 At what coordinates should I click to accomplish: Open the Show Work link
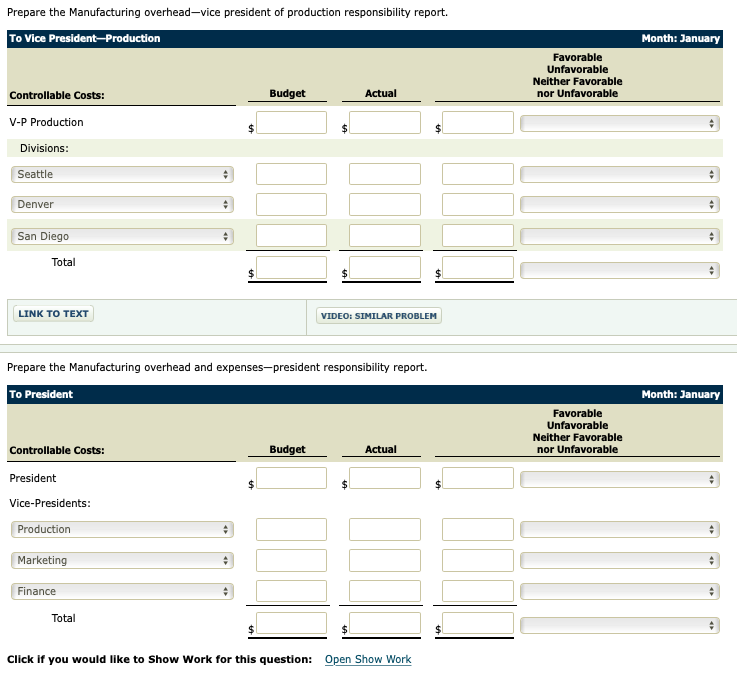click(368, 659)
